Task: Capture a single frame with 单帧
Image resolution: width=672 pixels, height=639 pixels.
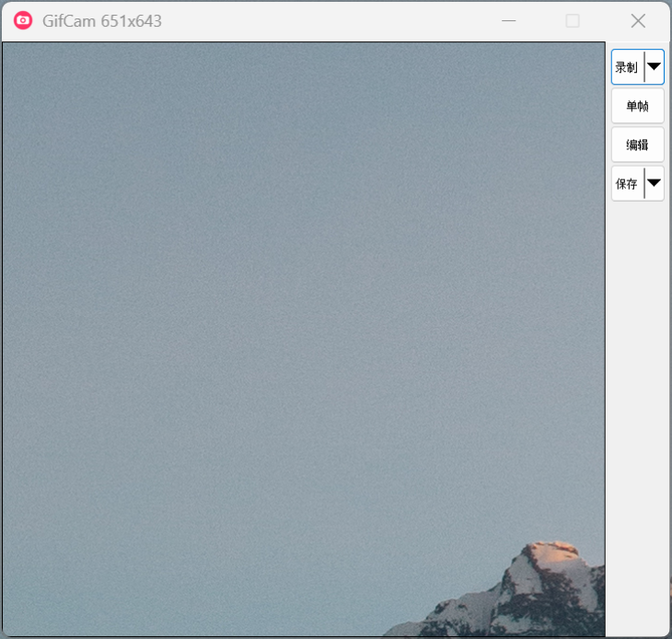Action: coord(638,106)
